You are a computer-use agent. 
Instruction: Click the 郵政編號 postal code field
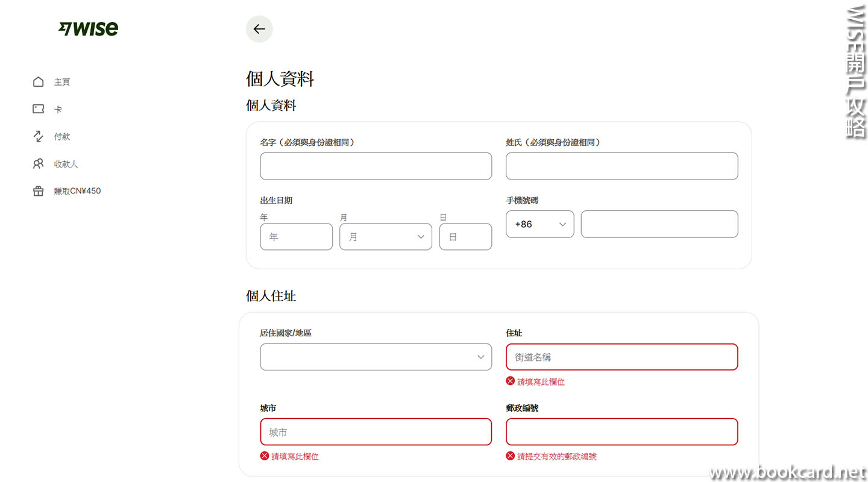coord(621,432)
